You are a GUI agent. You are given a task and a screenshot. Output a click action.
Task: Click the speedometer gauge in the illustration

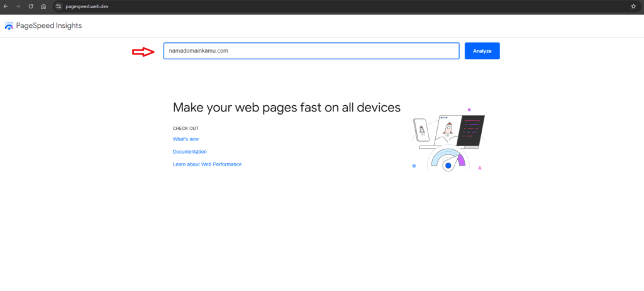pos(447,161)
